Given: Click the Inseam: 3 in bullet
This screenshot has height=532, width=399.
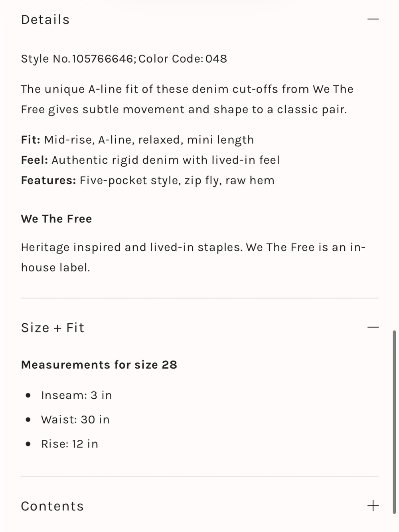Looking at the screenshot, I should (x=77, y=395).
